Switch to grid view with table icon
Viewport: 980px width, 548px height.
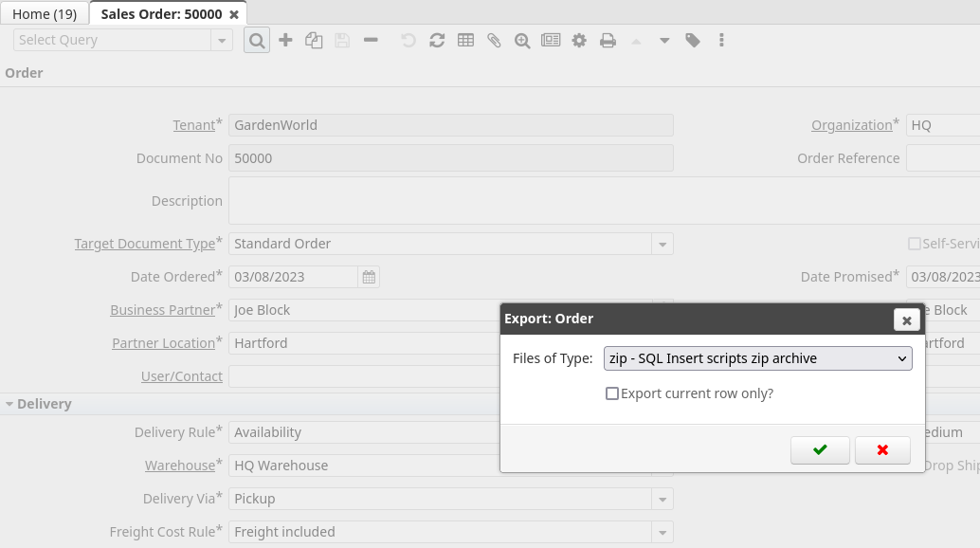[x=465, y=41]
